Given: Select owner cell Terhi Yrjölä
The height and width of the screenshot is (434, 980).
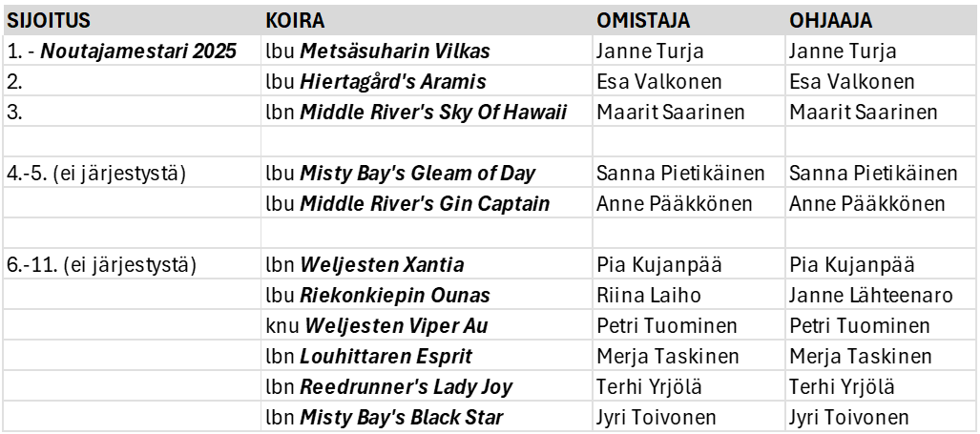Looking at the screenshot, I should point(688,387).
